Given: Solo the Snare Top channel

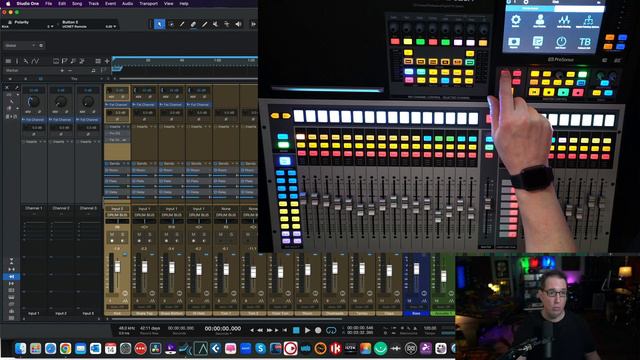Looking at the screenshot, I should [150, 234].
